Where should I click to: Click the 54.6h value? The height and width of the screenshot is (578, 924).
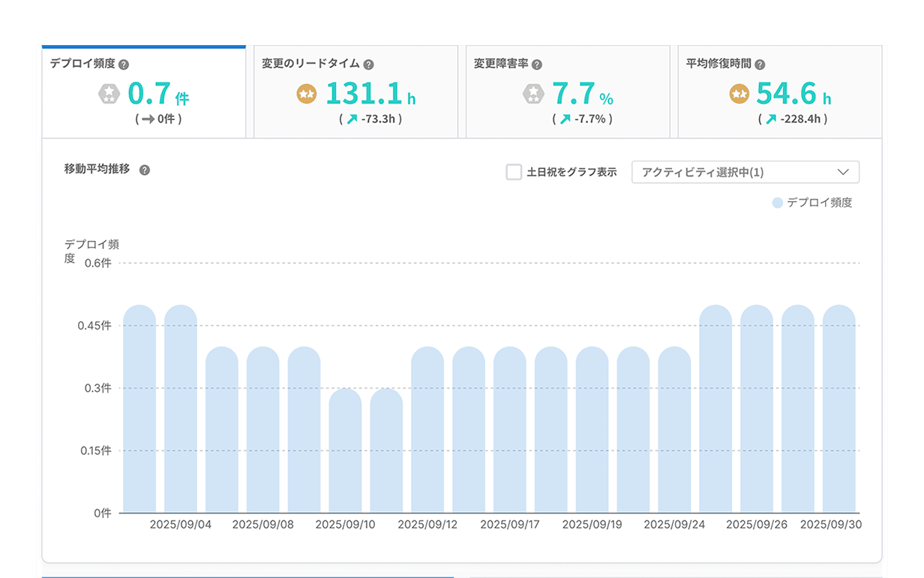pos(793,94)
